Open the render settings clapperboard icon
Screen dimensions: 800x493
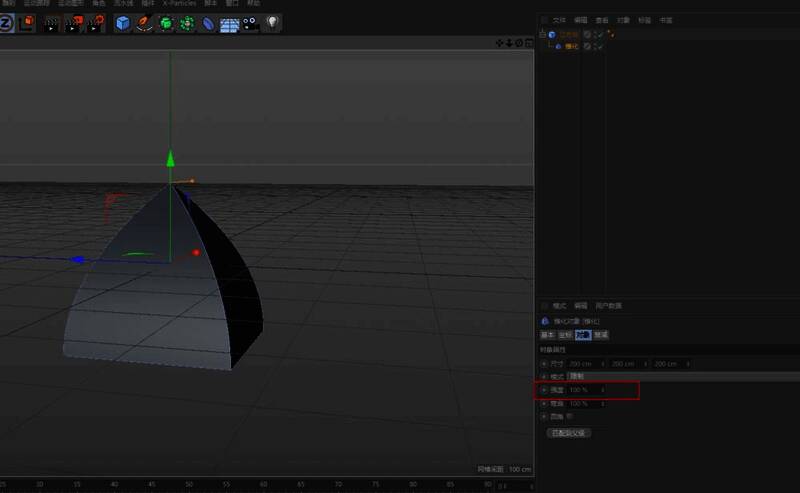98,23
